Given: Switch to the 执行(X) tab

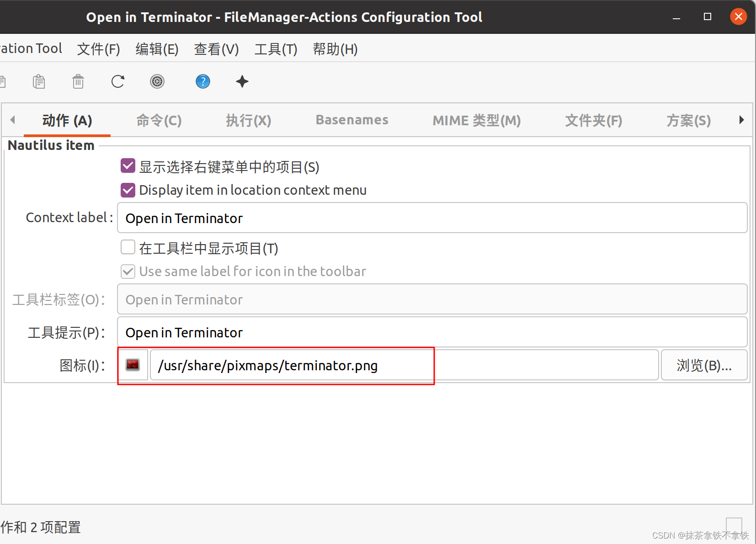Looking at the screenshot, I should (249, 121).
